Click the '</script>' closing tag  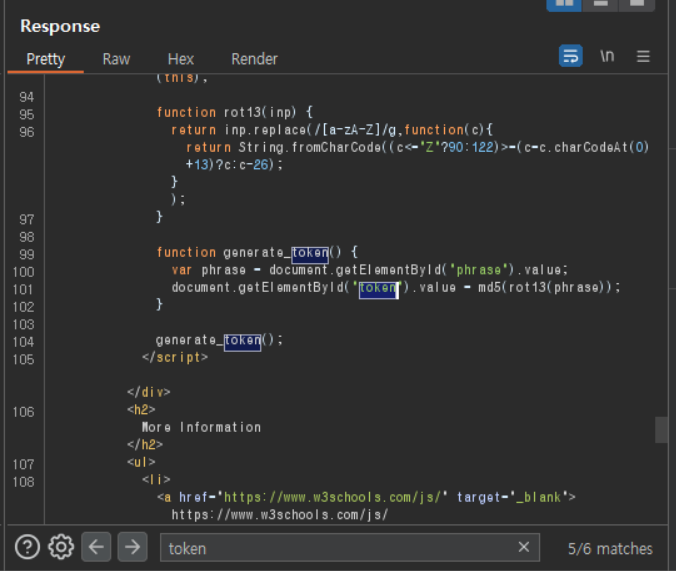click(x=175, y=358)
